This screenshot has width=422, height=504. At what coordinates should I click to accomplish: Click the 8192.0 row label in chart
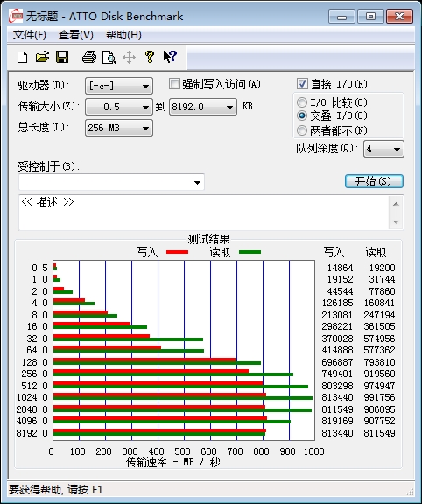[x=32, y=433]
